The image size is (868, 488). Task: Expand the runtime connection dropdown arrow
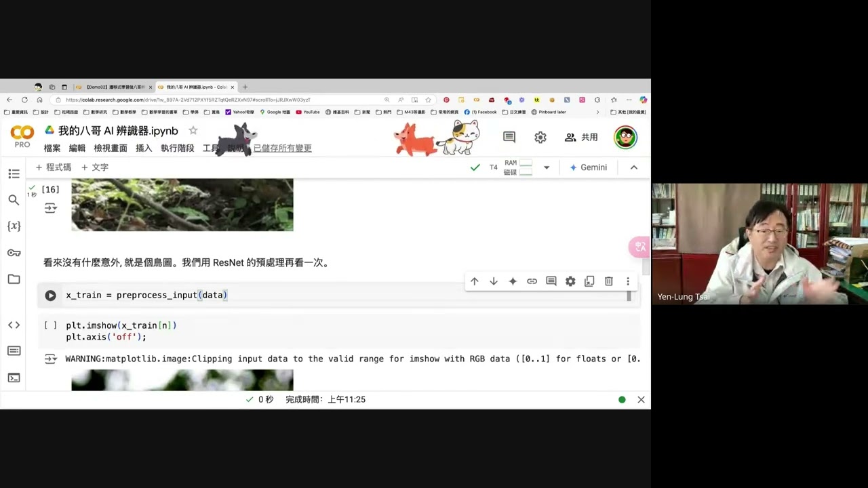[x=547, y=167]
